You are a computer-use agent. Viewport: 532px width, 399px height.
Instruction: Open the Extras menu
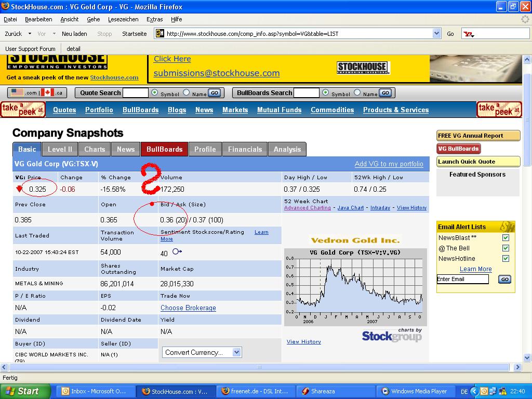155,19
